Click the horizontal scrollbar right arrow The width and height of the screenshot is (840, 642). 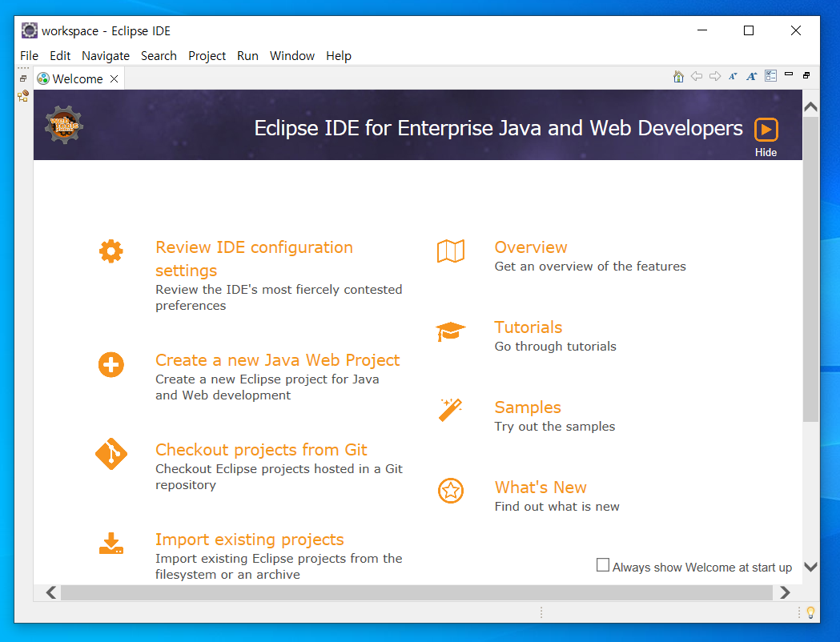(785, 592)
